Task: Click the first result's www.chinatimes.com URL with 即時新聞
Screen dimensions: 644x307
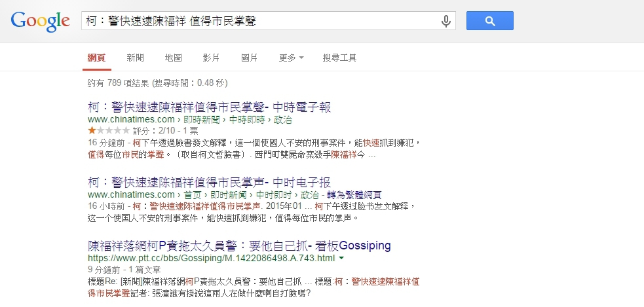Action: (190, 120)
